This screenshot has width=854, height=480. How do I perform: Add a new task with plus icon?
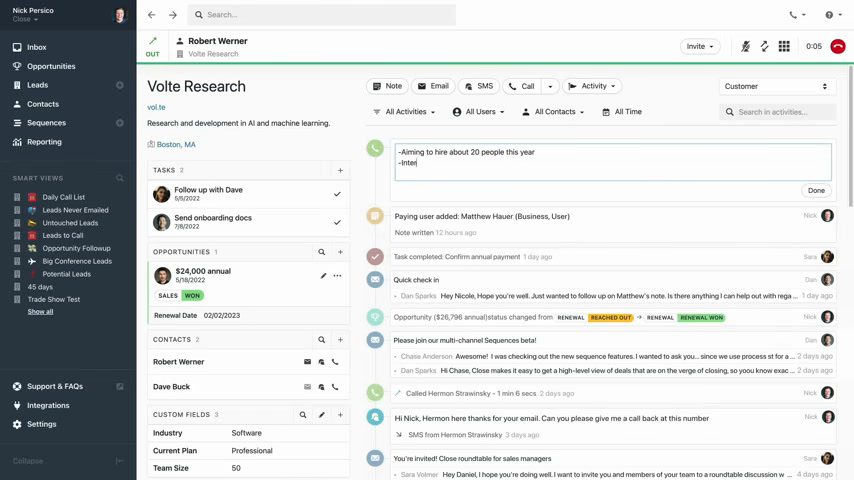[x=340, y=171]
